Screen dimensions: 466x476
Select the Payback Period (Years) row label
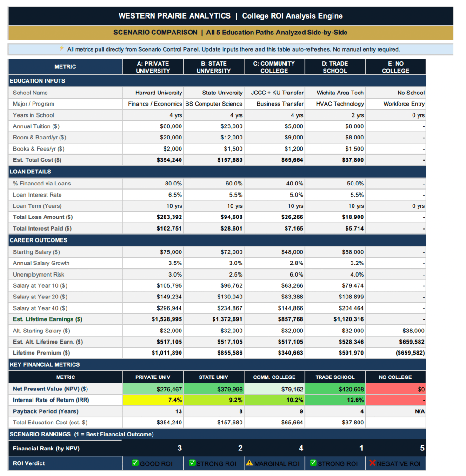(46, 411)
